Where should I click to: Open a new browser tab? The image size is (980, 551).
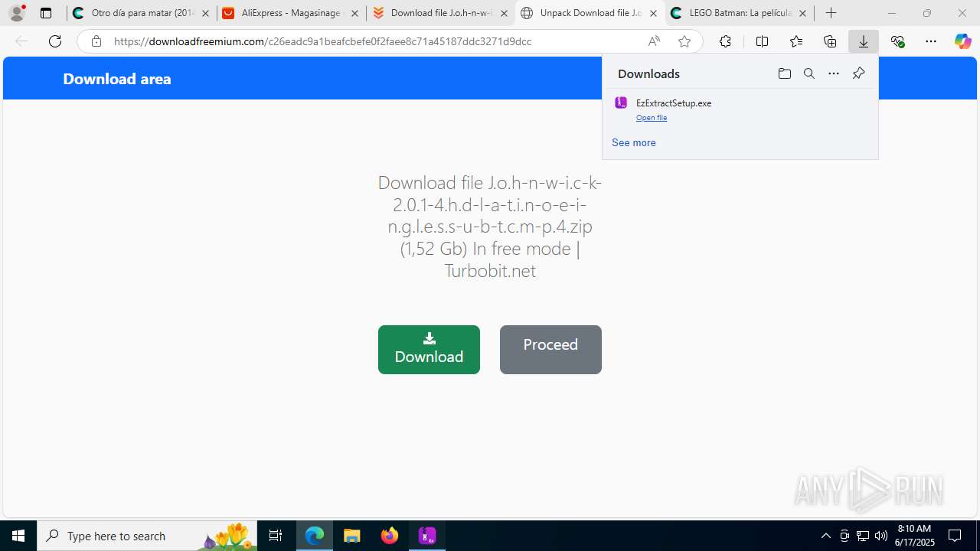831,13
